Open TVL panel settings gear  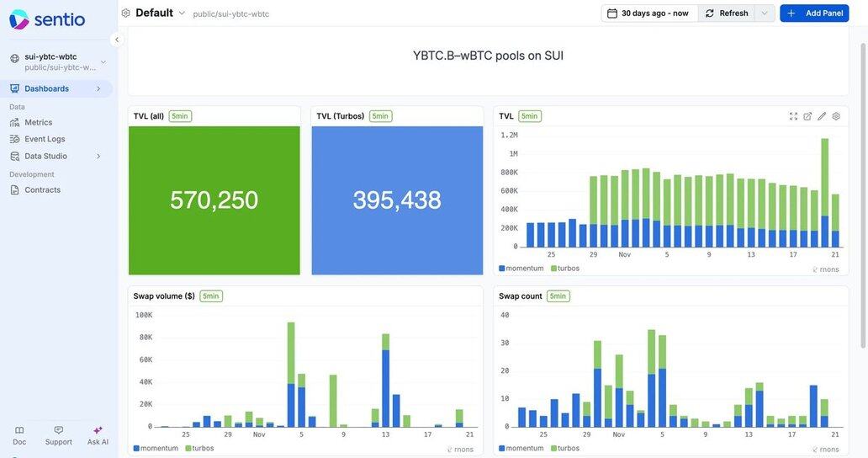[836, 116]
